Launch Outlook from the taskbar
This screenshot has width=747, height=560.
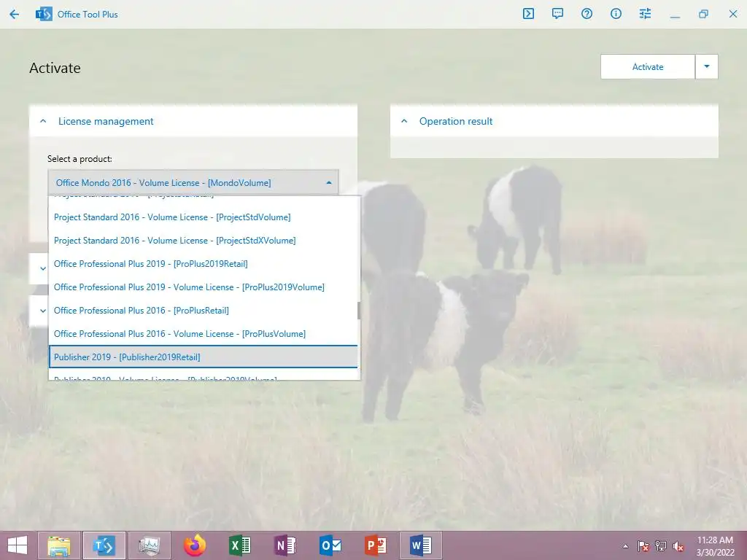tap(330, 545)
